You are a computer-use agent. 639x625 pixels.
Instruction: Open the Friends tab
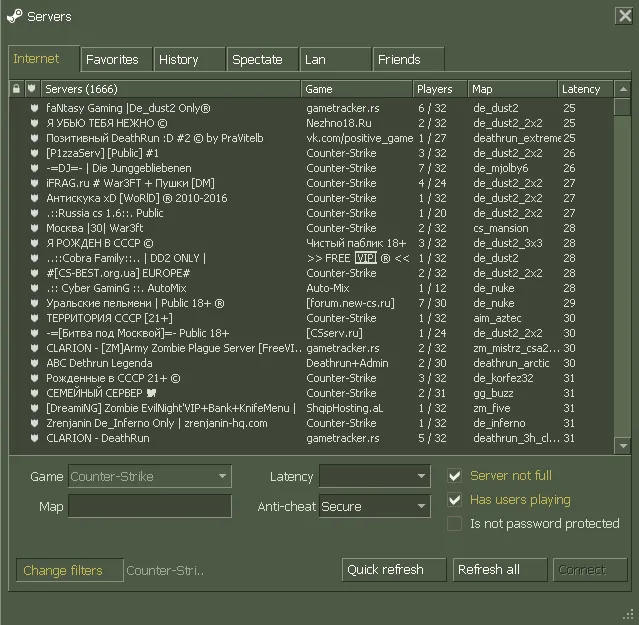tap(408, 59)
